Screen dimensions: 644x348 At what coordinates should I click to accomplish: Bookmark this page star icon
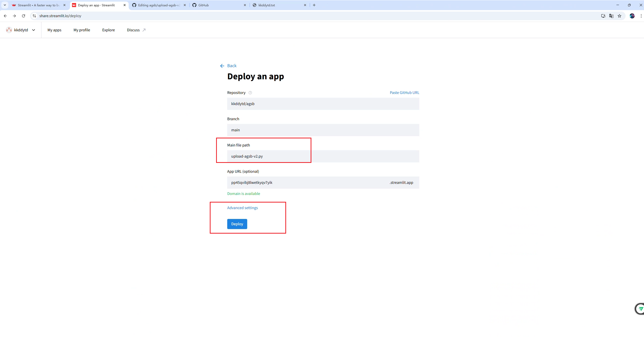click(x=619, y=16)
